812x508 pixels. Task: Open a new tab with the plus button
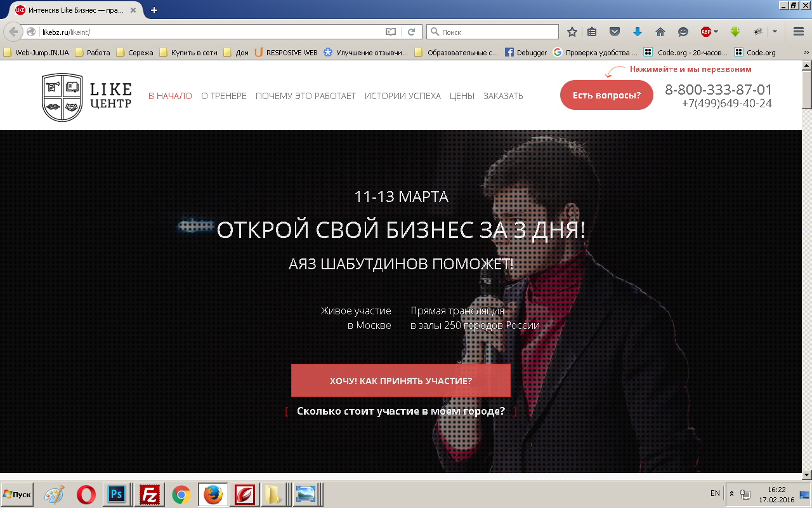(x=154, y=10)
